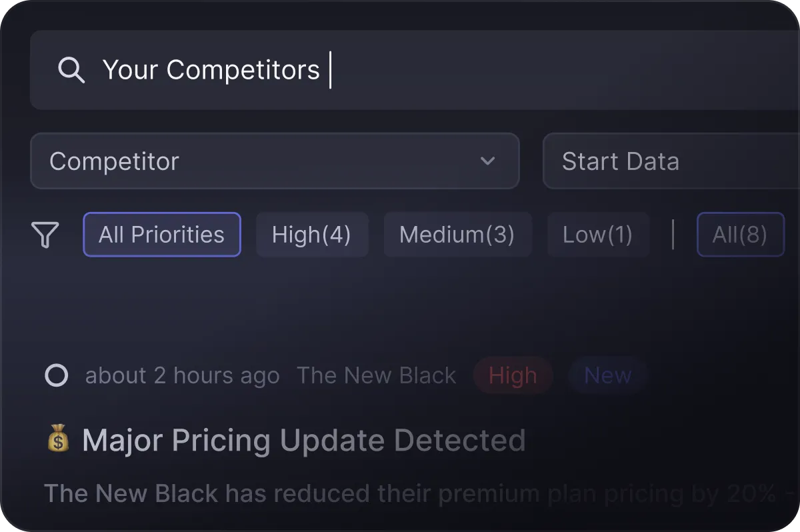Screen dimensions: 800x532
Task: Click the chevron in the Competitor dropdown
Action: pyautogui.click(x=488, y=161)
